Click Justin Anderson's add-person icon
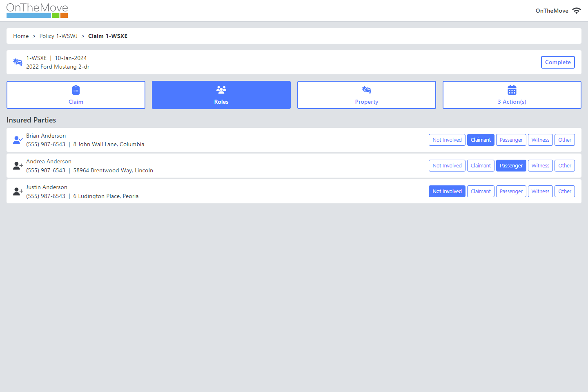588x392 pixels. [17, 191]
